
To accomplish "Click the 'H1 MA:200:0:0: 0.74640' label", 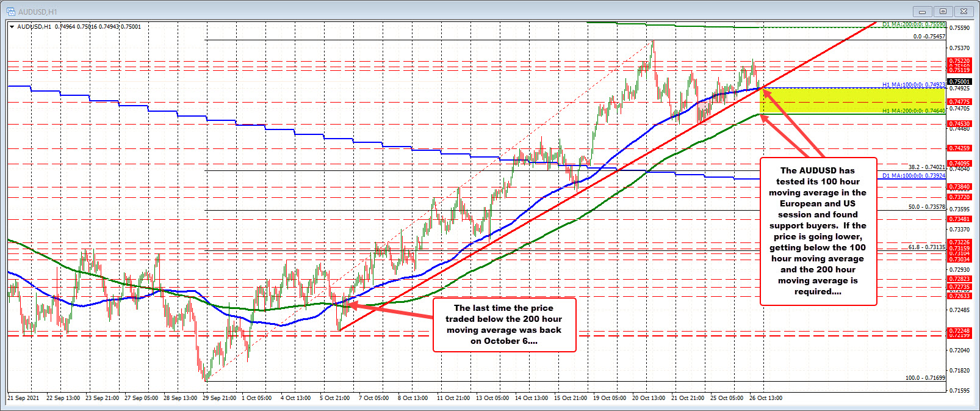I will click(x=913, y=111).
